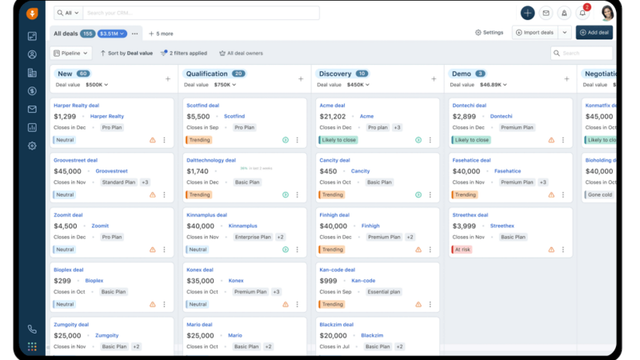Open more options on Kan-code deal
Screen dimensions: 640x360
(x=430, y=304)
